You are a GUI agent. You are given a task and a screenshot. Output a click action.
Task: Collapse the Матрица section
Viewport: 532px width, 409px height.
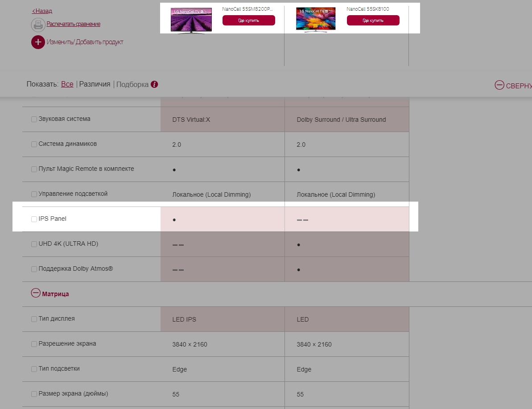pyautogui.click(x=36, y=293)
